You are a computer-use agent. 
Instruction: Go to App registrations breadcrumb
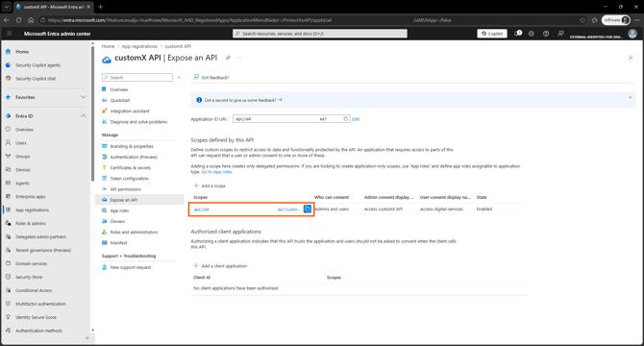click(x=139, y=46)
